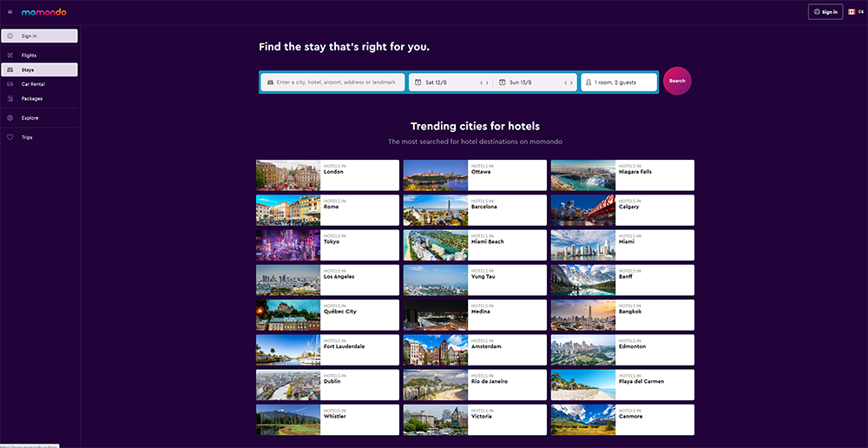868x448 pixels.
Task: Click the Explore globe icon
Action: click(10, 118)
